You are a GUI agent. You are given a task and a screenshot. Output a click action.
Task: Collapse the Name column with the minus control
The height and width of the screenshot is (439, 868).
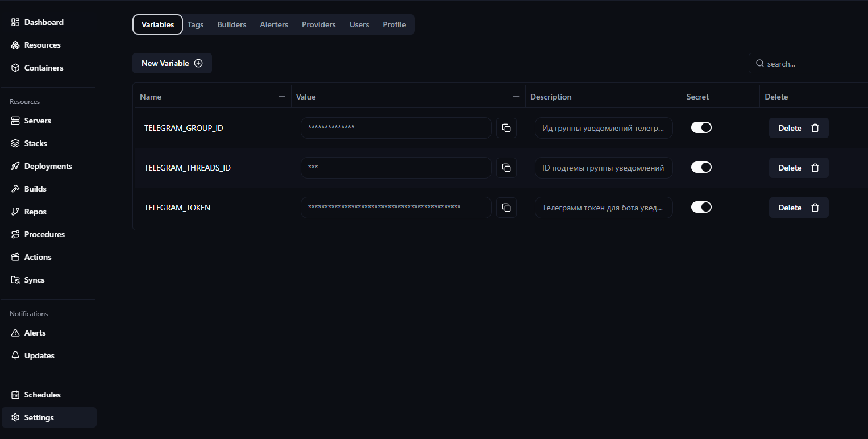[x=281, y=97]
